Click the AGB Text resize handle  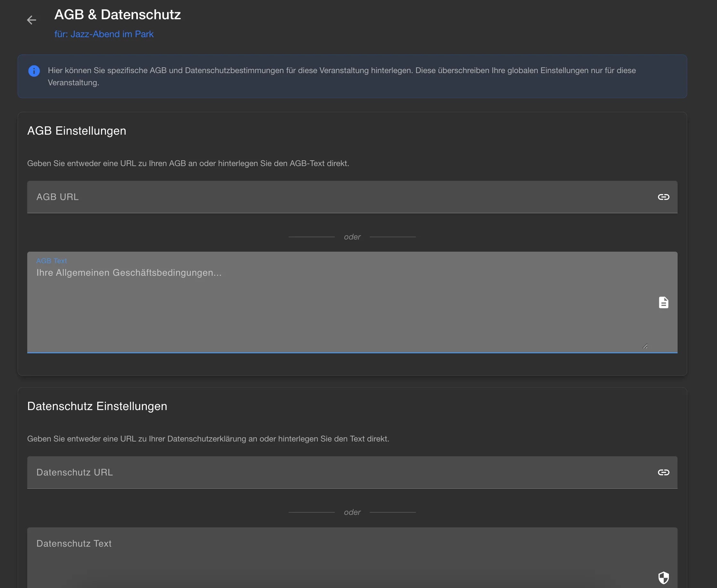tap(645, 346)
